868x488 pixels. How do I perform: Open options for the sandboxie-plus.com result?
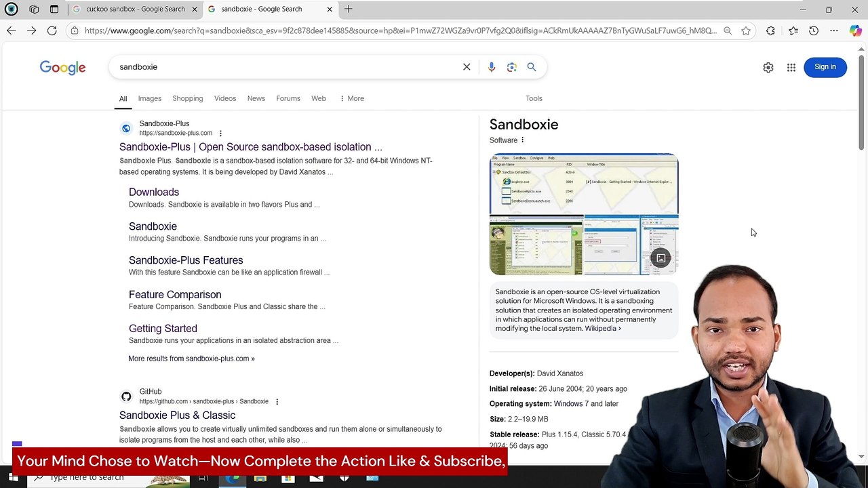(x=220, y=134)
